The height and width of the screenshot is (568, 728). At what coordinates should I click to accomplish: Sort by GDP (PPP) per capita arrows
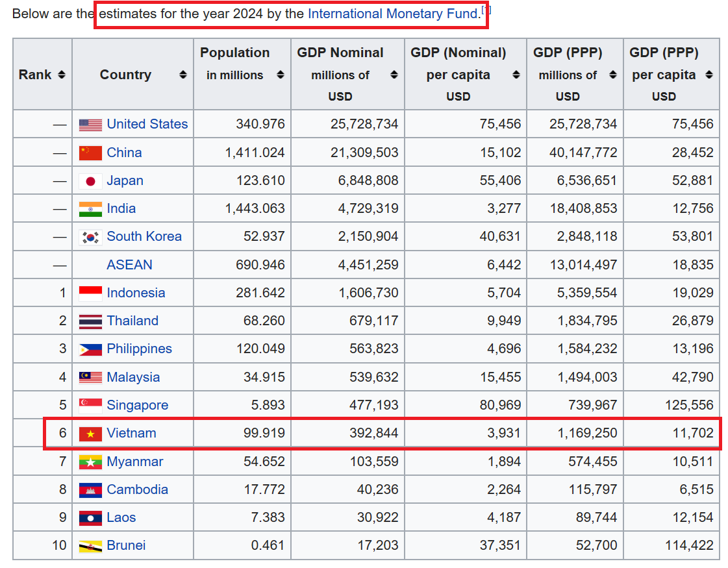pos(709,75)
